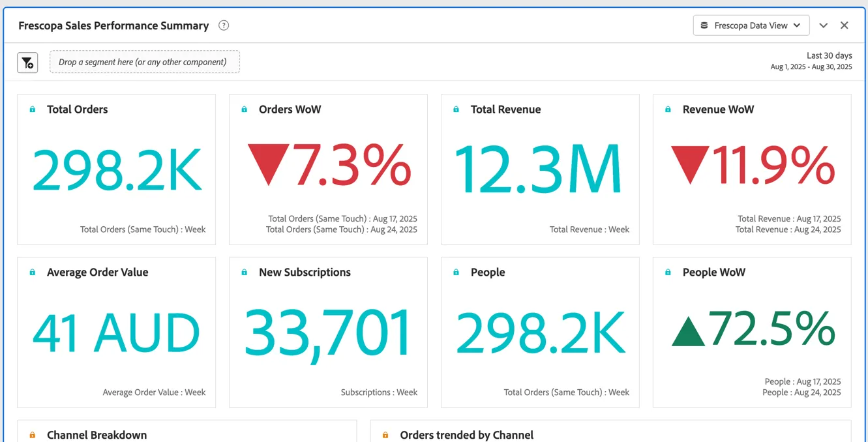This screenshot has height=442, width=868.
Task: Click the segment drop zone field
Action: tap(145, 62)
